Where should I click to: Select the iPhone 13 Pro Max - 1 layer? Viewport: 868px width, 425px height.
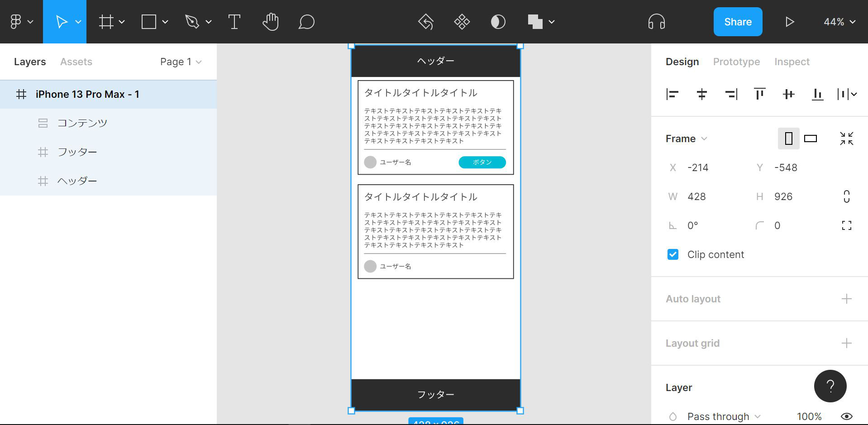[108, 94]
